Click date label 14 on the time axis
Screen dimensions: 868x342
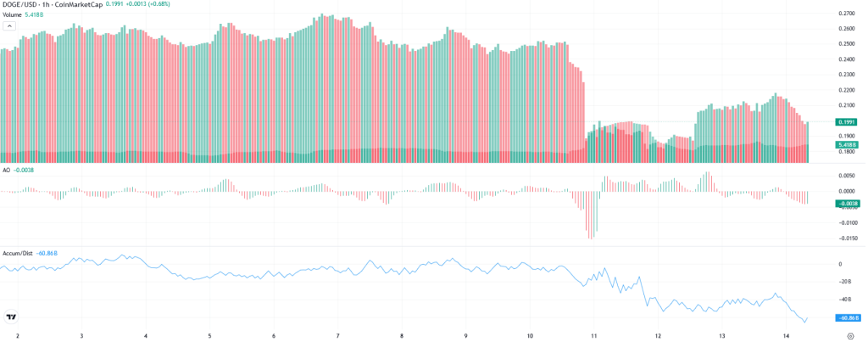coord(787,336)
